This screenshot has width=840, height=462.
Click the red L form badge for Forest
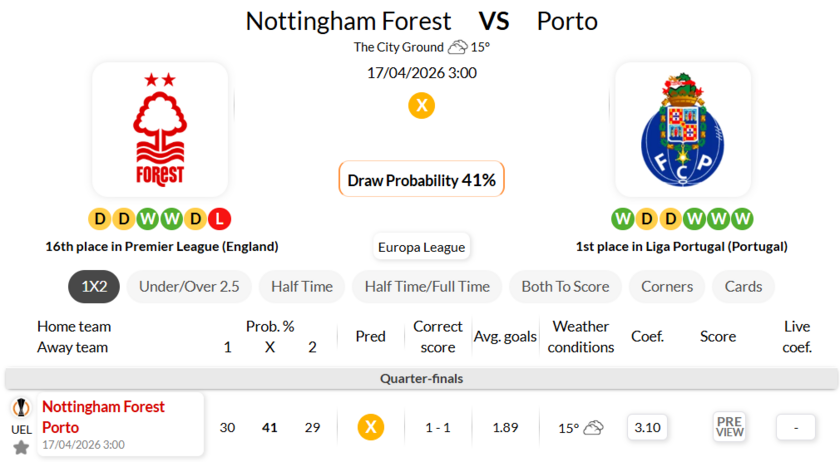click(x=220, y=218)
